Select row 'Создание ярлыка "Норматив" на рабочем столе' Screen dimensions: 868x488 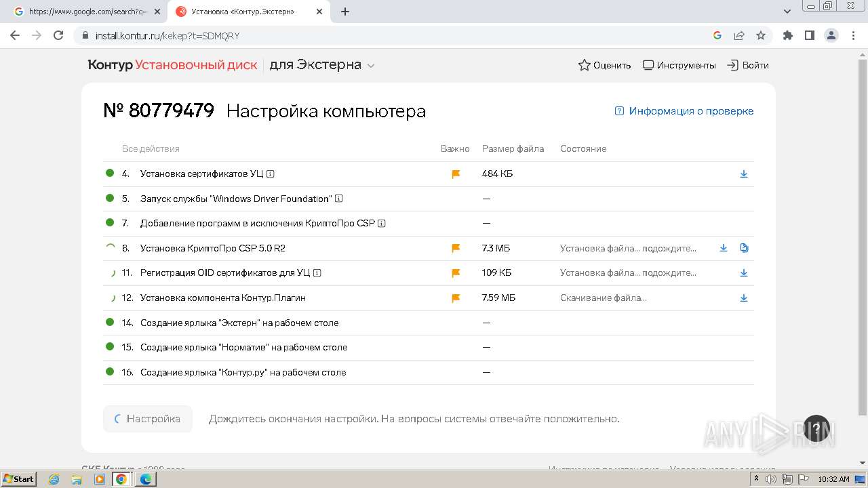pos(429,347)
